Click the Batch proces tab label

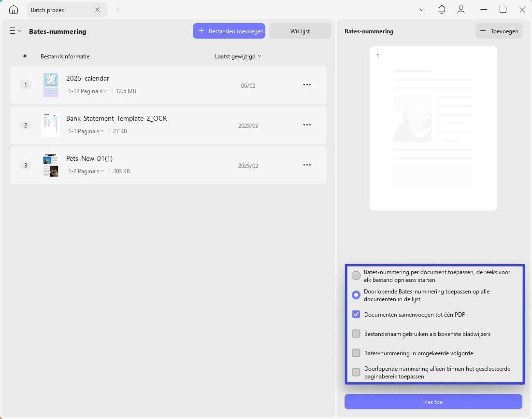(47, 10)
